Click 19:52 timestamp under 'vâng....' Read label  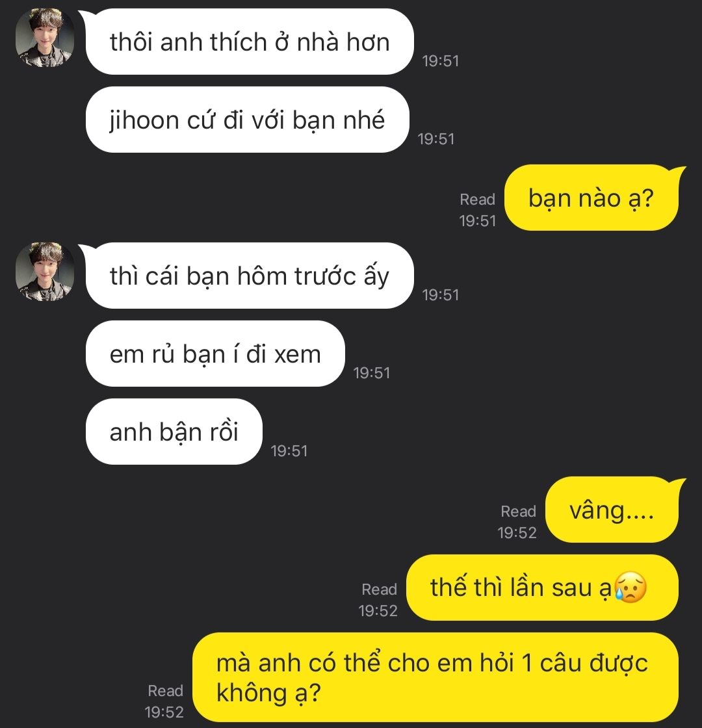point(517,532)
